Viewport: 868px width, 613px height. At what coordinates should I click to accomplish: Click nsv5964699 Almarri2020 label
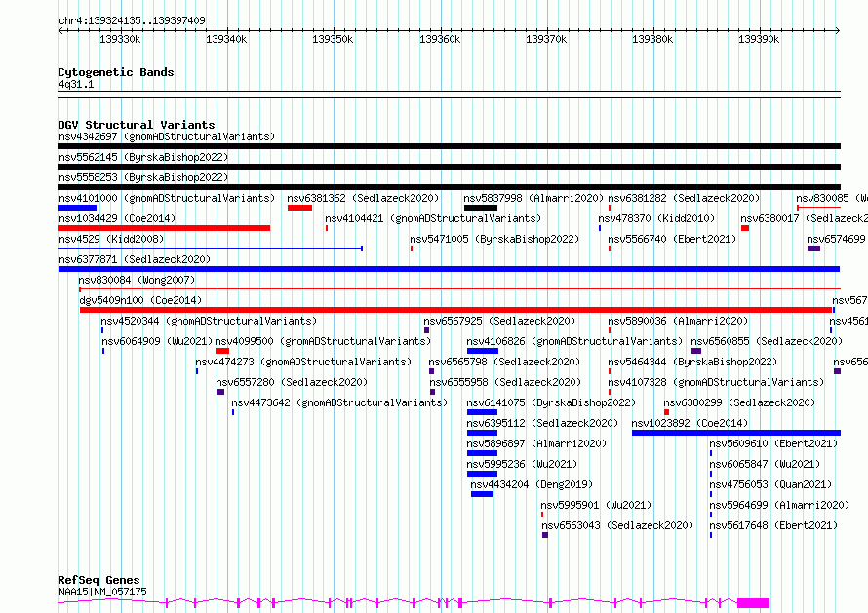780,505
